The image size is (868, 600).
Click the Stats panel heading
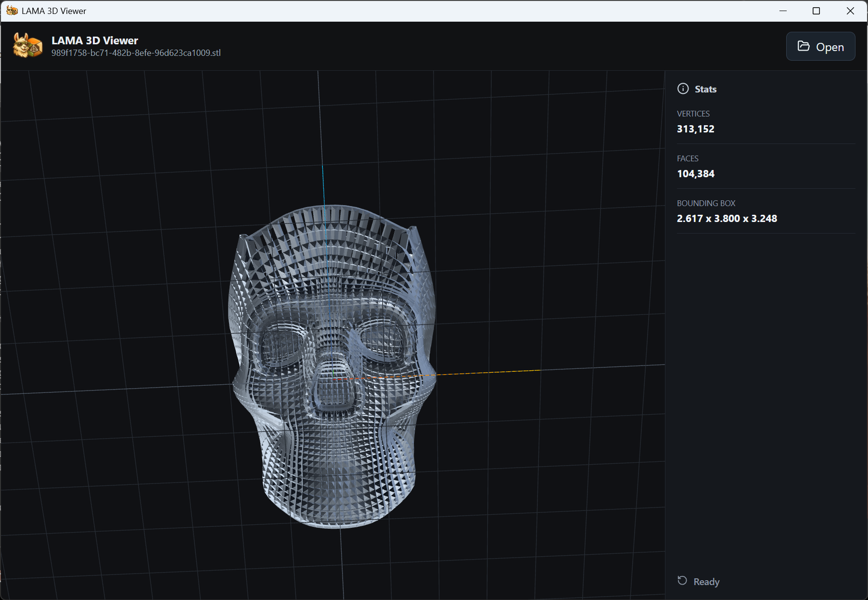(705, 89)
